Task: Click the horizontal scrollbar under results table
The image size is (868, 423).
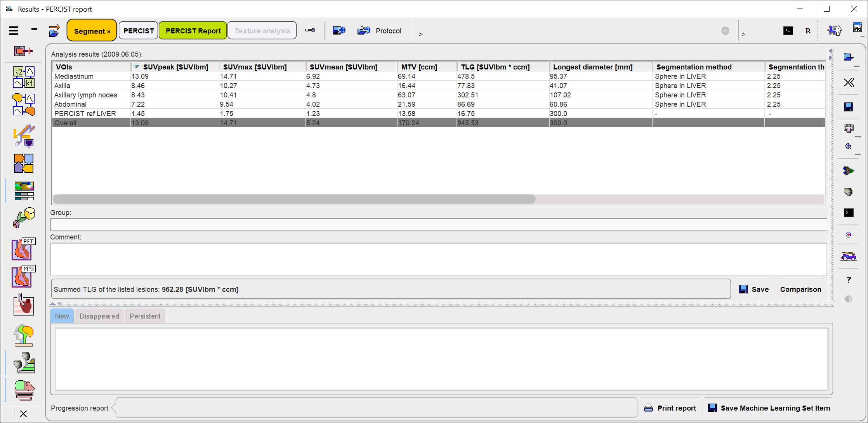Action: pyautogui.click(x=294, y=199)
